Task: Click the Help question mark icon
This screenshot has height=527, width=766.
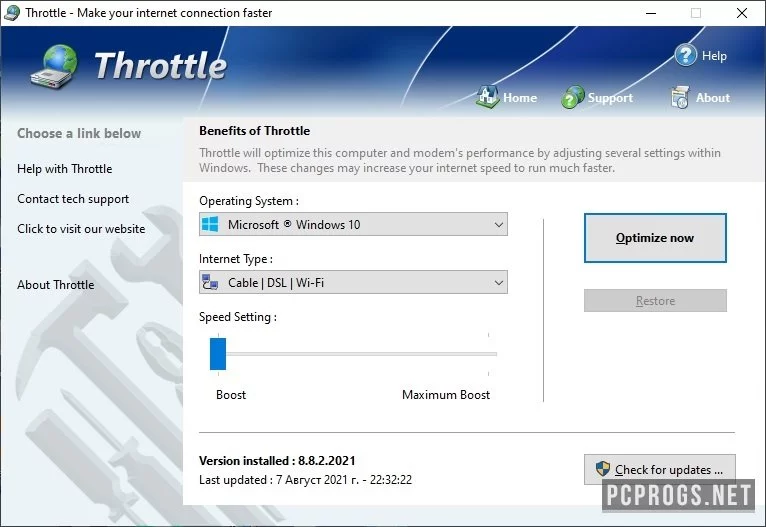Action: (685, 55)
